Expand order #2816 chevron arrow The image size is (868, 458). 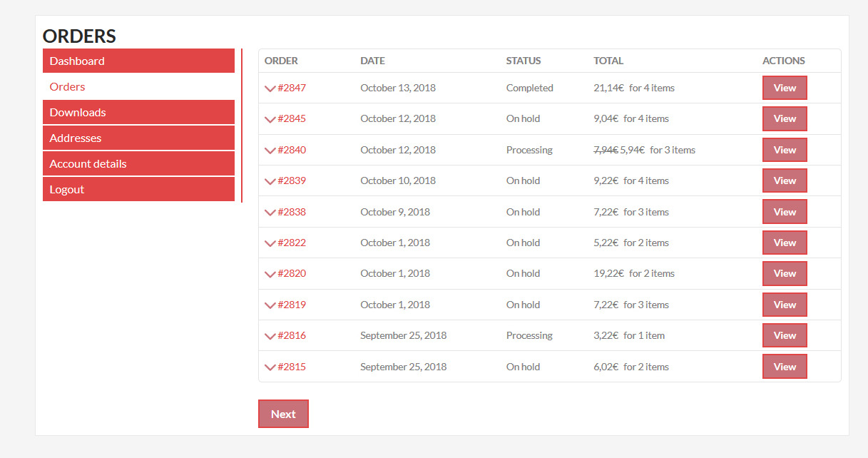[x=270, y=336]
